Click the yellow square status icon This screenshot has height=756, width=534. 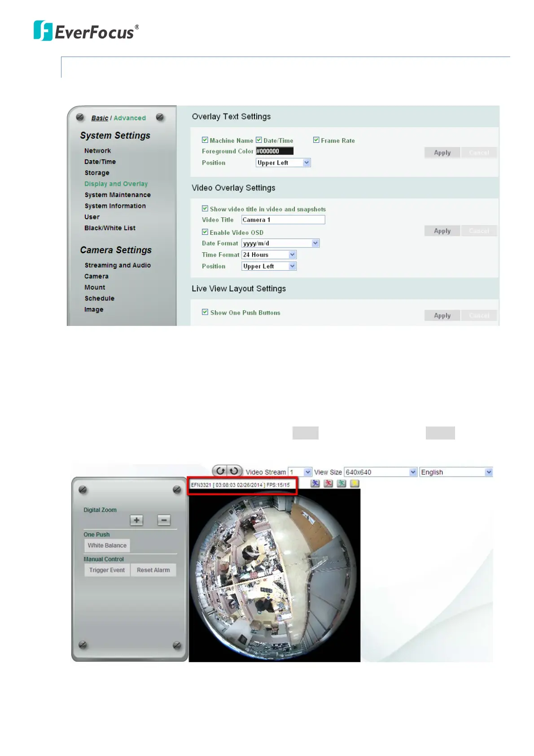coord(355,483)
